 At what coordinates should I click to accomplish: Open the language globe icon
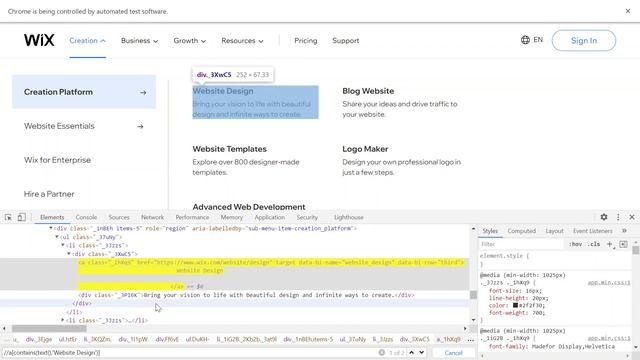[x=525, y=40]
